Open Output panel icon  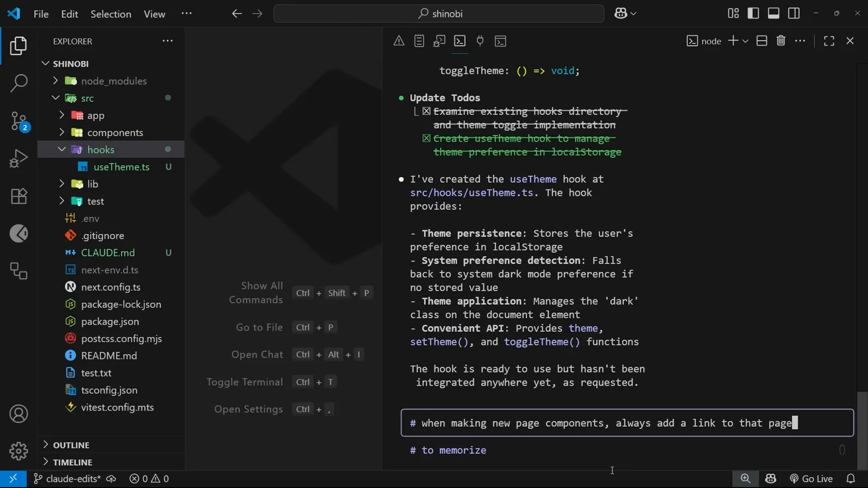pos(419,41)
